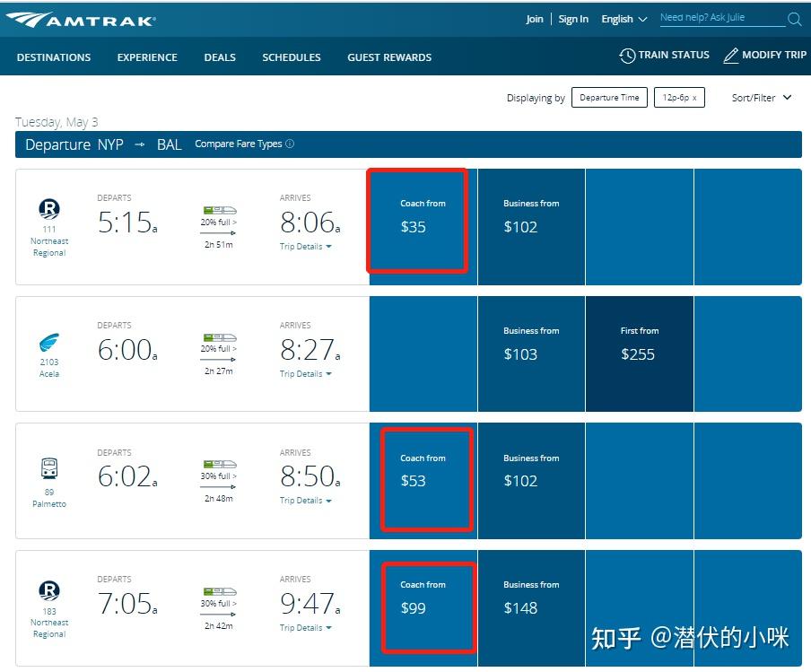Open the 20% full details for Acela 2103

pyautogui.click(x=218, y=349)
